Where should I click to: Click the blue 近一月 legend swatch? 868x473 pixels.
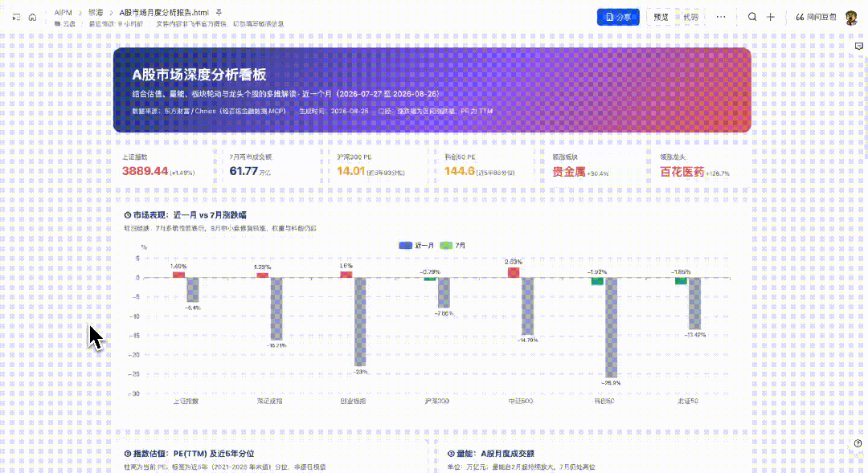tap(405, 245)
